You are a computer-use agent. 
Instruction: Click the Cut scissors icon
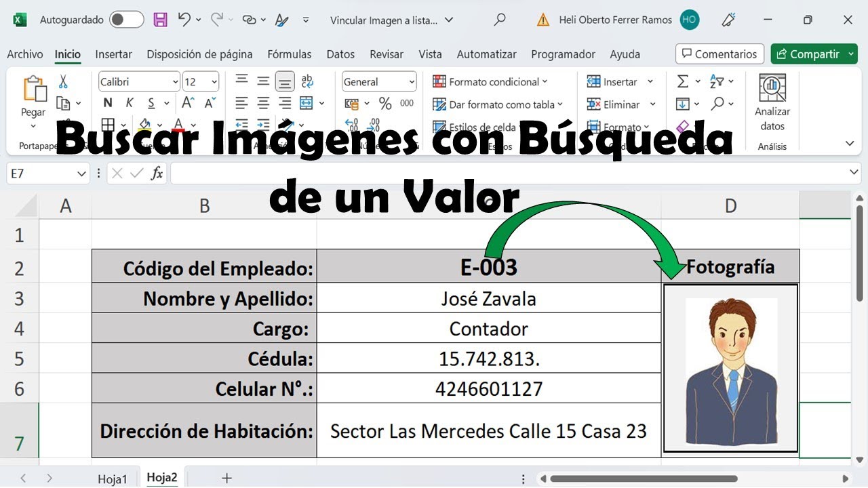pyautogui.click(x=63, y=81)
